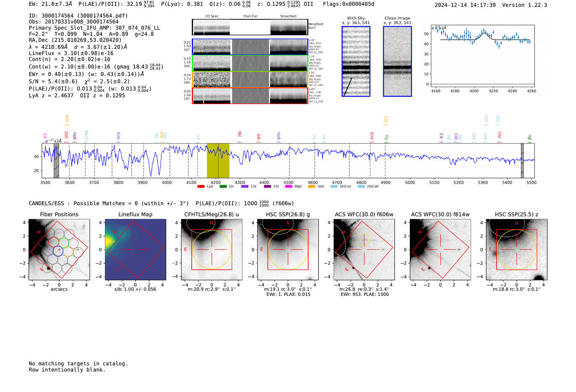Select the 'EWr: 953, PLAE: 1000' caption

tap(364, 295)
